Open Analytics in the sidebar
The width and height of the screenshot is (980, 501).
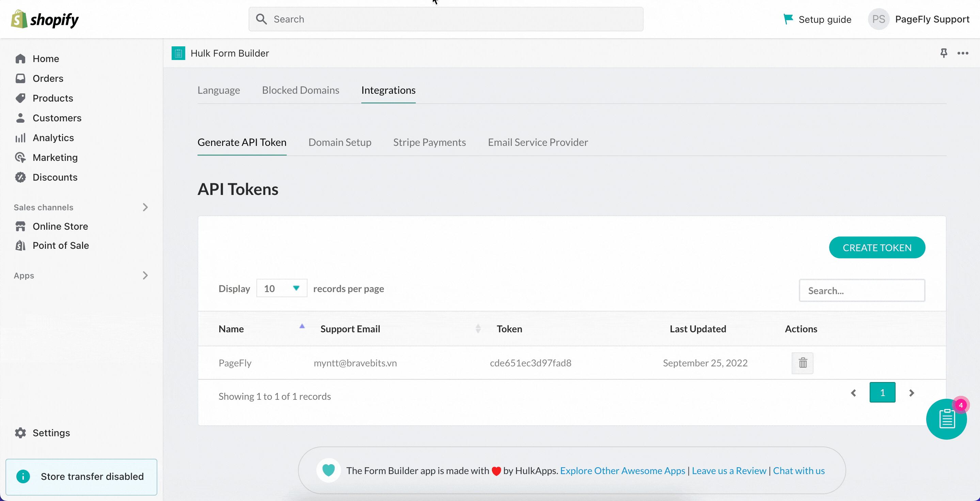[x=53, y=138]
